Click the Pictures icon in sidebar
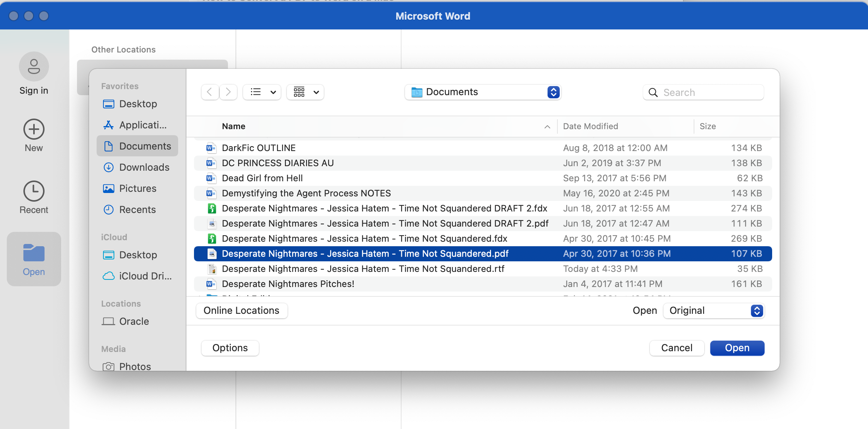 tap(109, 188)
